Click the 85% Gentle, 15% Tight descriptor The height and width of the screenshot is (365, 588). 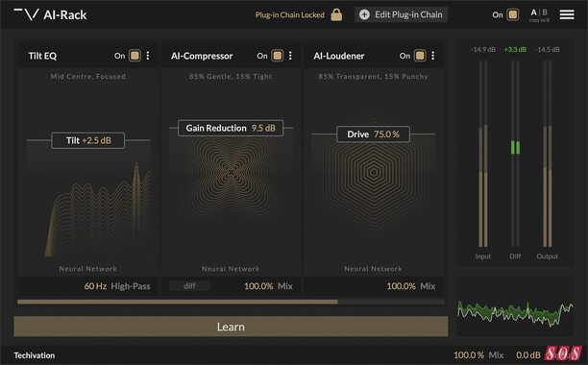tap(231, 77)
